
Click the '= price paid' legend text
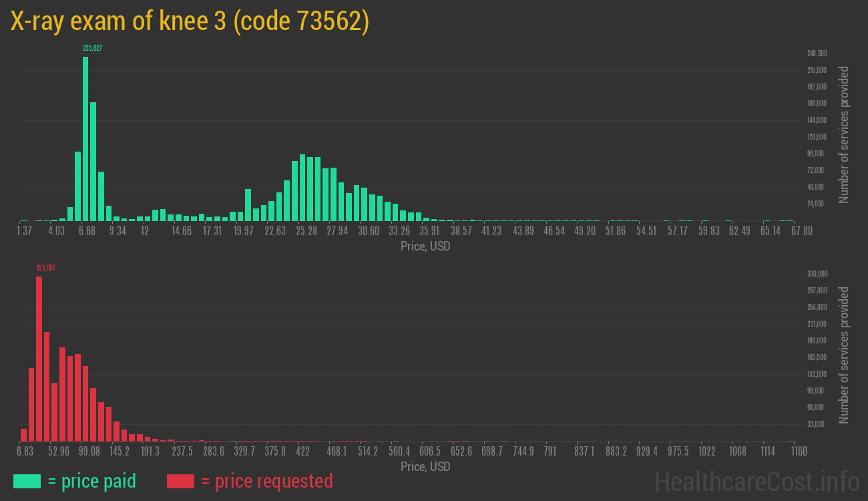coord(92,481)
